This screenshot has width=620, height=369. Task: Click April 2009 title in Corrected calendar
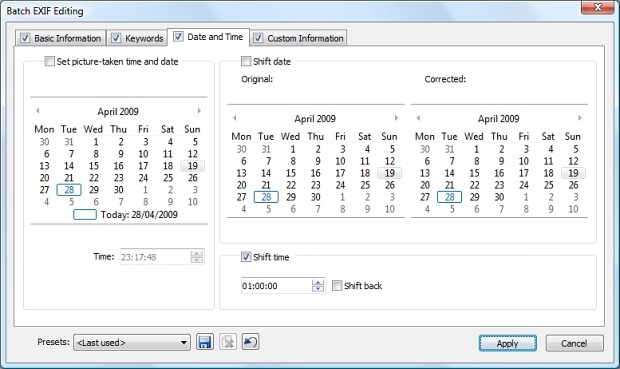[498, 119]
